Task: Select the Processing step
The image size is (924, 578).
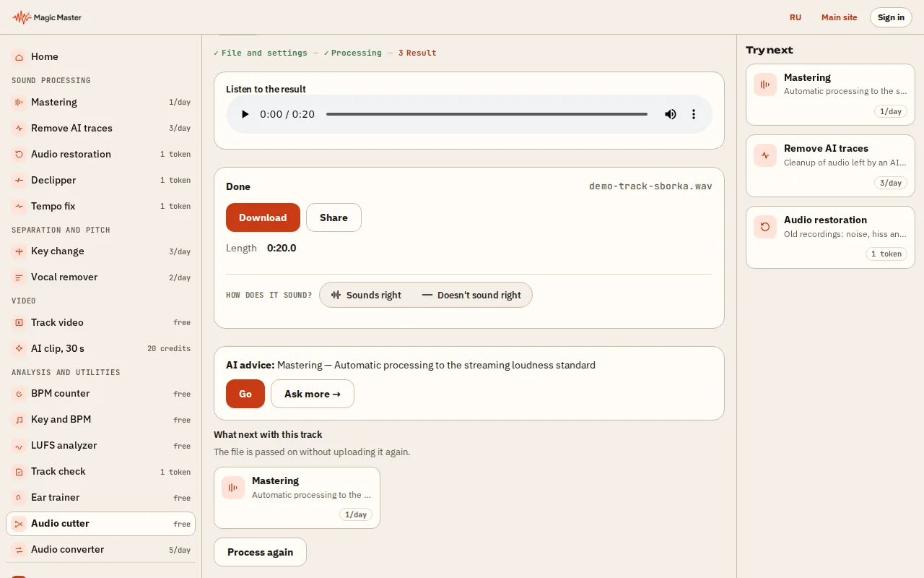Action: [x=352, y=53]
